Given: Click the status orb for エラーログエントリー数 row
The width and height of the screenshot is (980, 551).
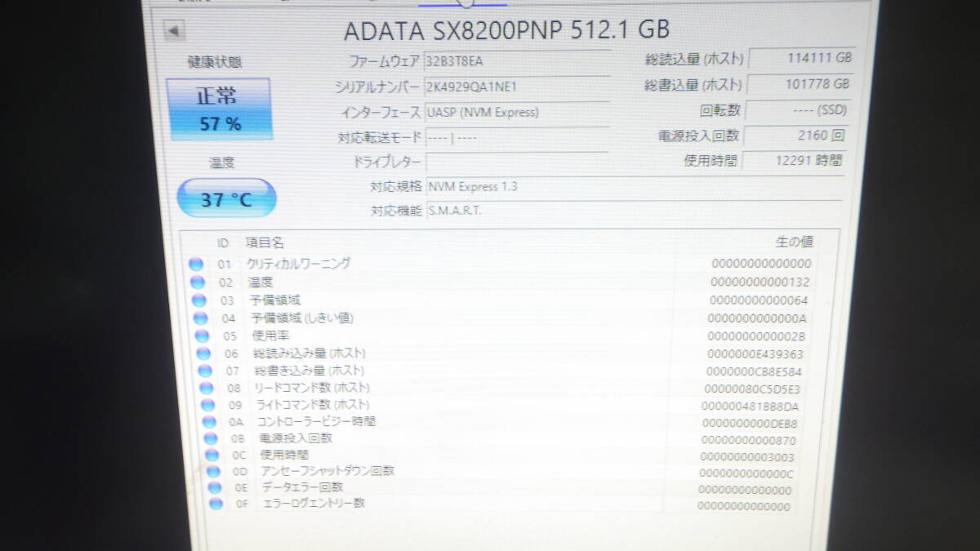Looking at the screenshot, I should click(216, 504).
